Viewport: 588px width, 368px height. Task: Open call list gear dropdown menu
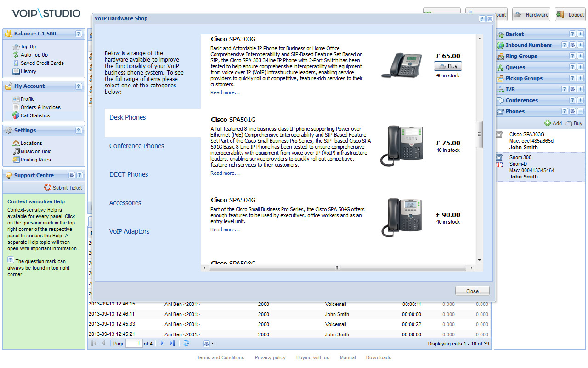(x=209, y=344)
